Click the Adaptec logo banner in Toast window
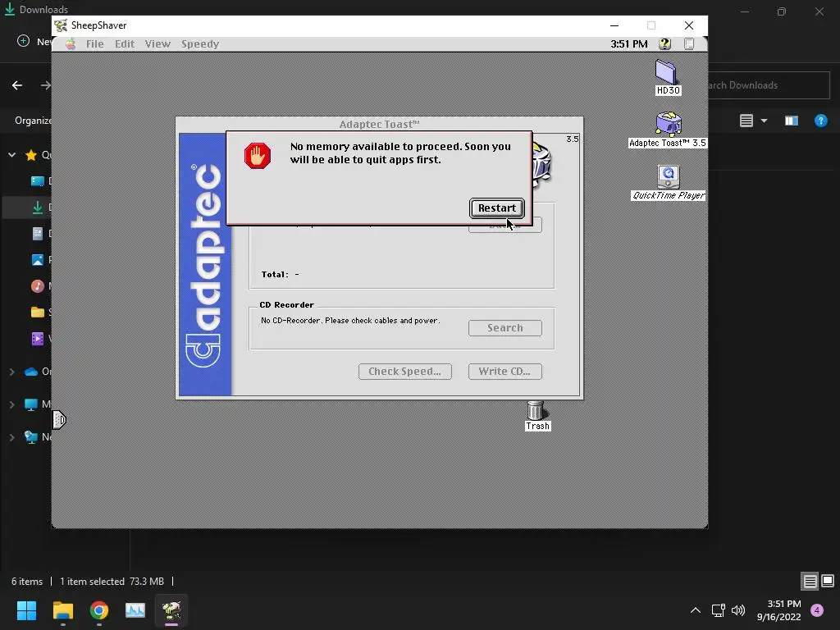 (x=205, y=265)
